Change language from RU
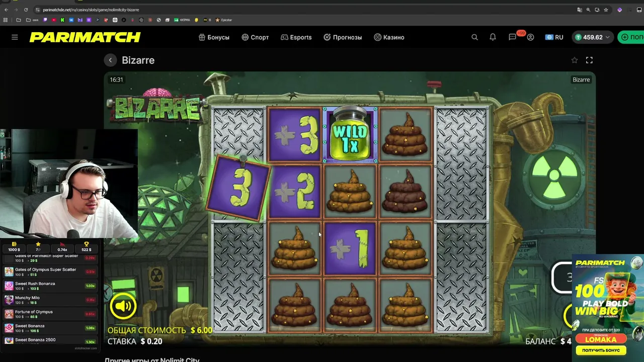 click(554, 37)
